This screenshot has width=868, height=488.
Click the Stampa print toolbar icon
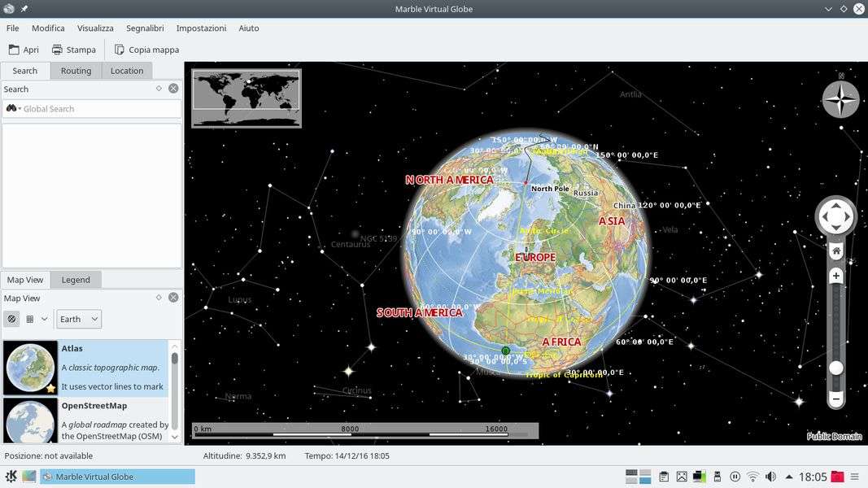[x=58, y=50]
